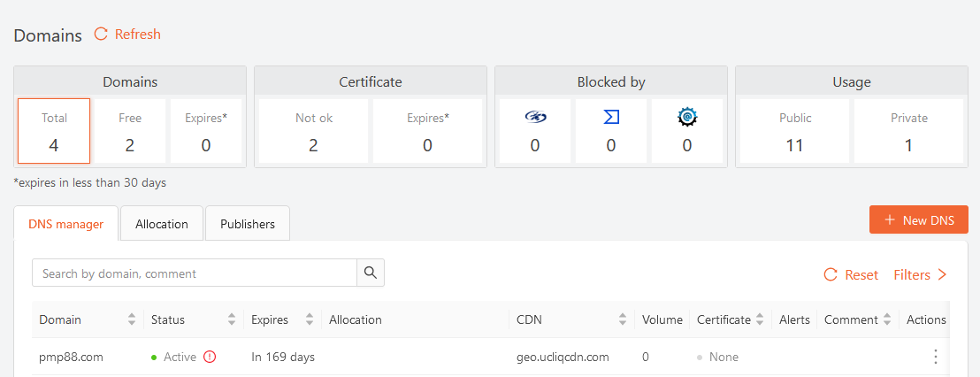Select the Public usage card
Viewport: 980px width, 377px height.
tap(794, 131)
